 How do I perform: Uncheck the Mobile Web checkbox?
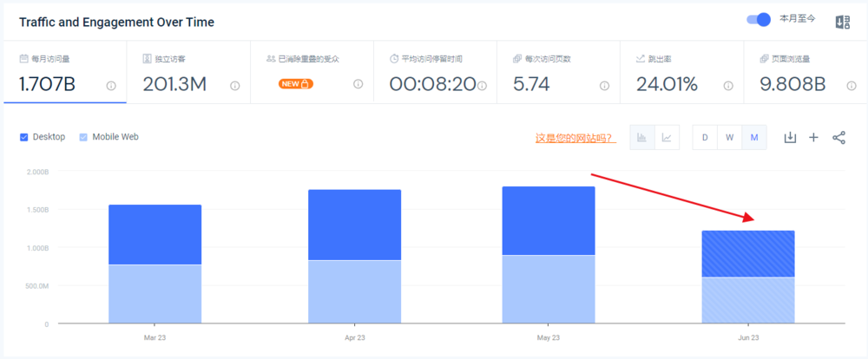coord(84,137)
